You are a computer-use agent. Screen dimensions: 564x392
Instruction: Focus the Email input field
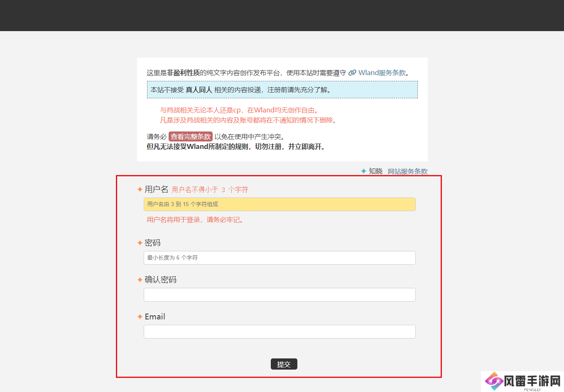point(280,331)
